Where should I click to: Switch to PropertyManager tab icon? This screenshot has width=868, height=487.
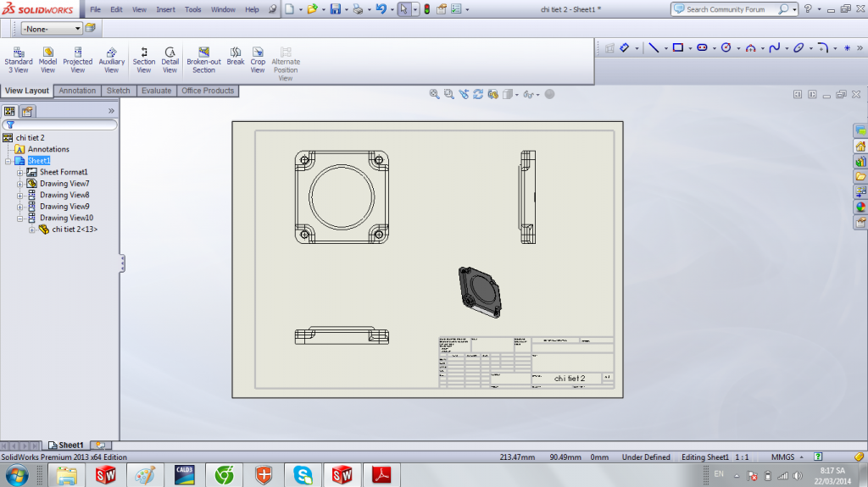27,111
